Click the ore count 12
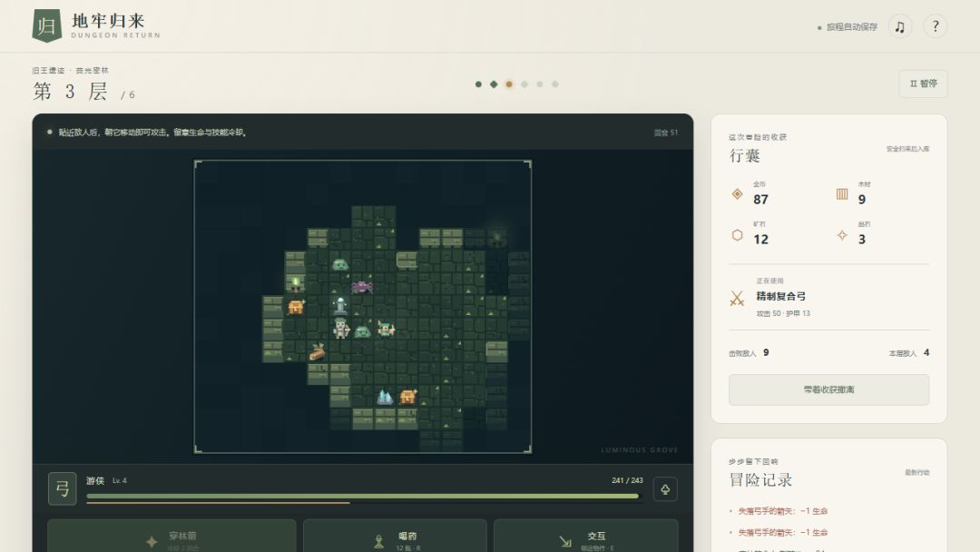The width and height of the screenshot is (980, 552). pyautogui.click(x=760, y=240)
